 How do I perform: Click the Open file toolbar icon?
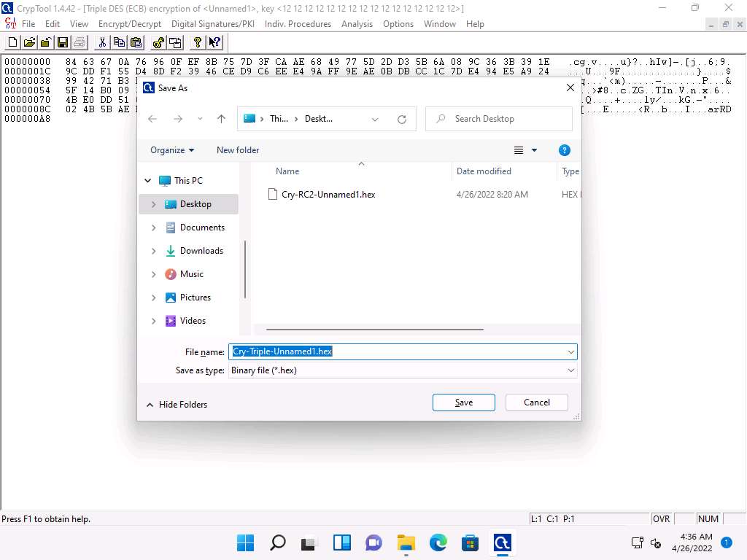pos(30,42)
